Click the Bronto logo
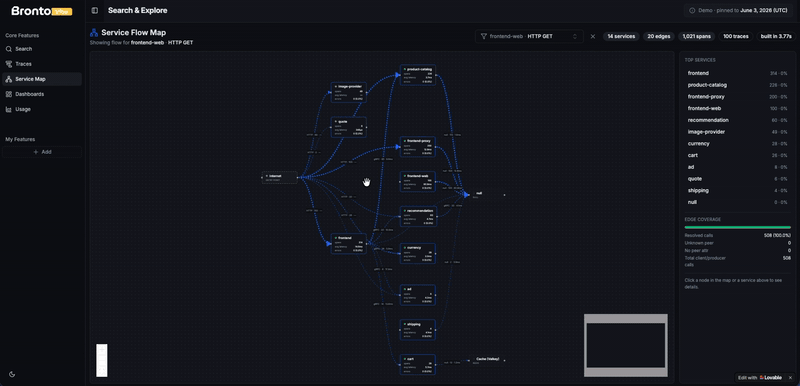Screen dimensions: 800x386 42,11
